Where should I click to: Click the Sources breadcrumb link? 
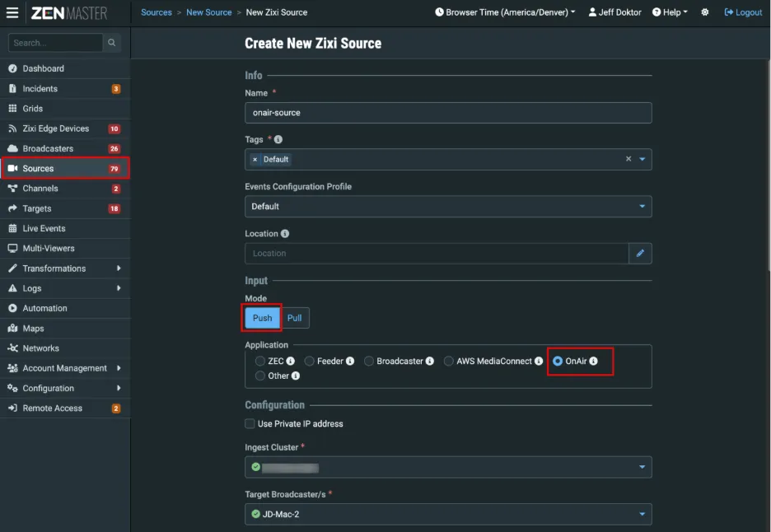(x=157, y=12)
